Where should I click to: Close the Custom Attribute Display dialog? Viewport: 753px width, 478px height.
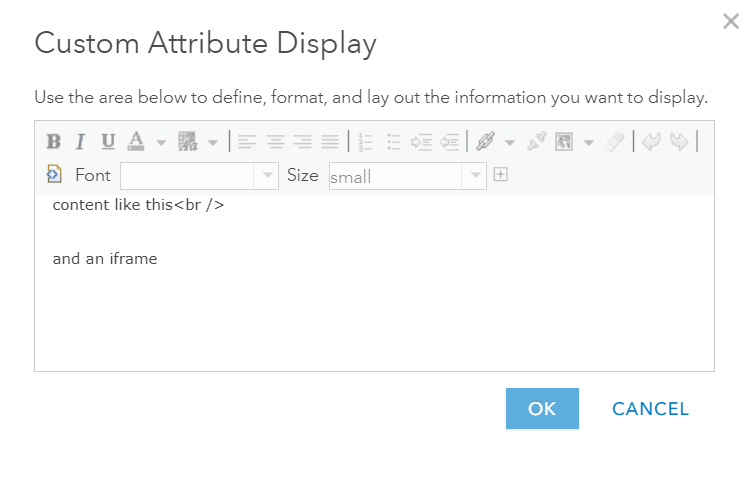(x=731, y=21)
